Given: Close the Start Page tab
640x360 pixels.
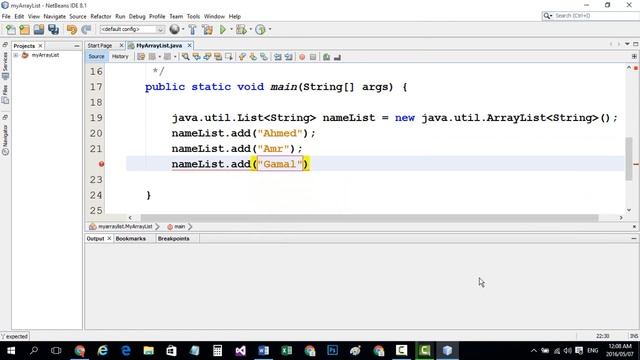Looking at the screenshot, I should [x=121, y=45].
